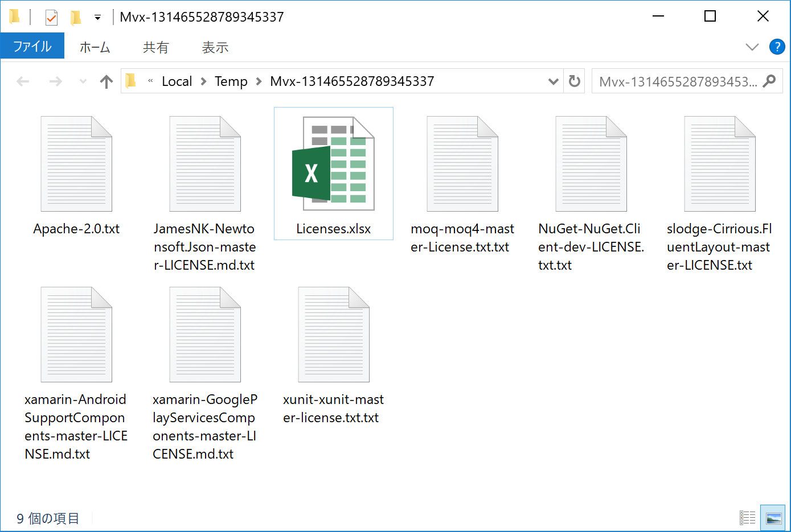This screenshot has height=532, width=791.
Task: Switch to the 共有 tab
Action: point(155,47)
